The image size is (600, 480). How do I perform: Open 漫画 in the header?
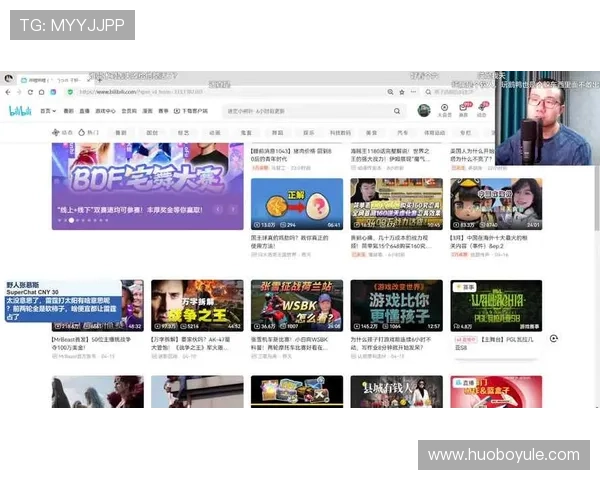coord(147,111)
